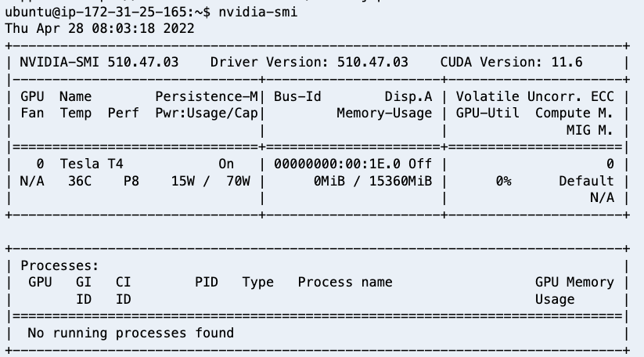Screen dimensions: 644x357
Task: Click the Process name column header
Action: click(x=345, y=282)
